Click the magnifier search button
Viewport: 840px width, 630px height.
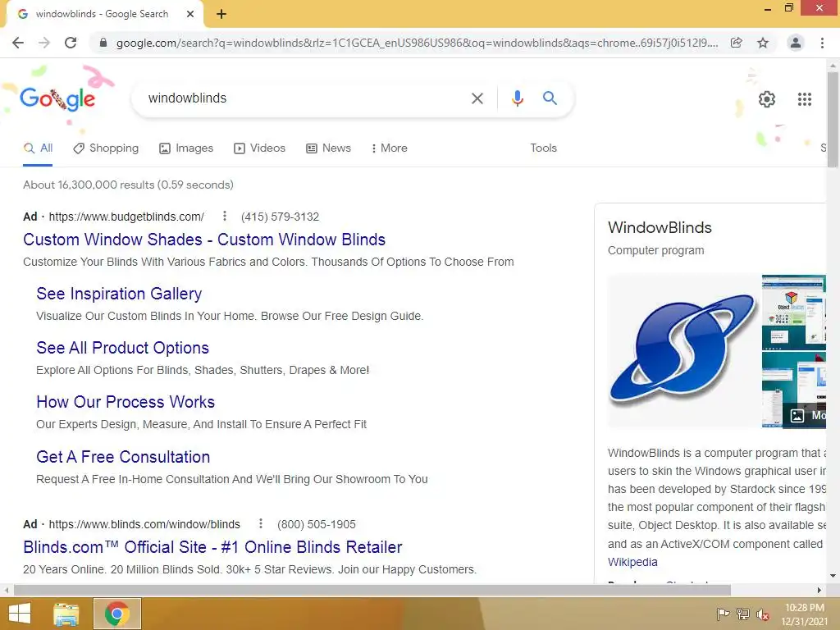pyautogui.click(x=550, y=98)
